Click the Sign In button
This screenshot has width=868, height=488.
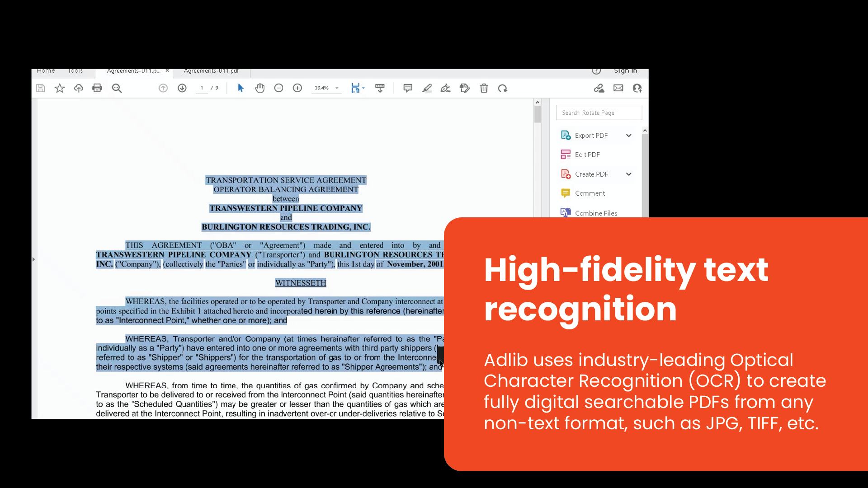click(x=625, y=71)
